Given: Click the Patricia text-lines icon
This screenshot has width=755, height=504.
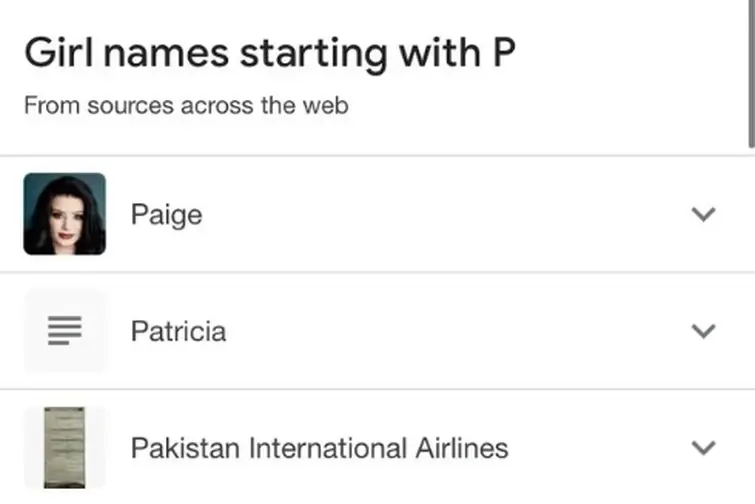Looking at the screenshot, I should coord(64,331).
